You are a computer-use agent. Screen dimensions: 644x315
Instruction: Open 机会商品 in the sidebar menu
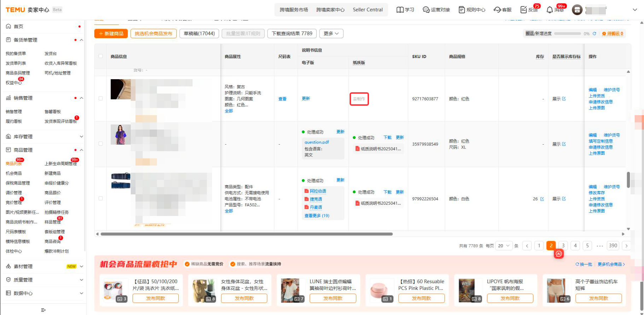(14, 173)
